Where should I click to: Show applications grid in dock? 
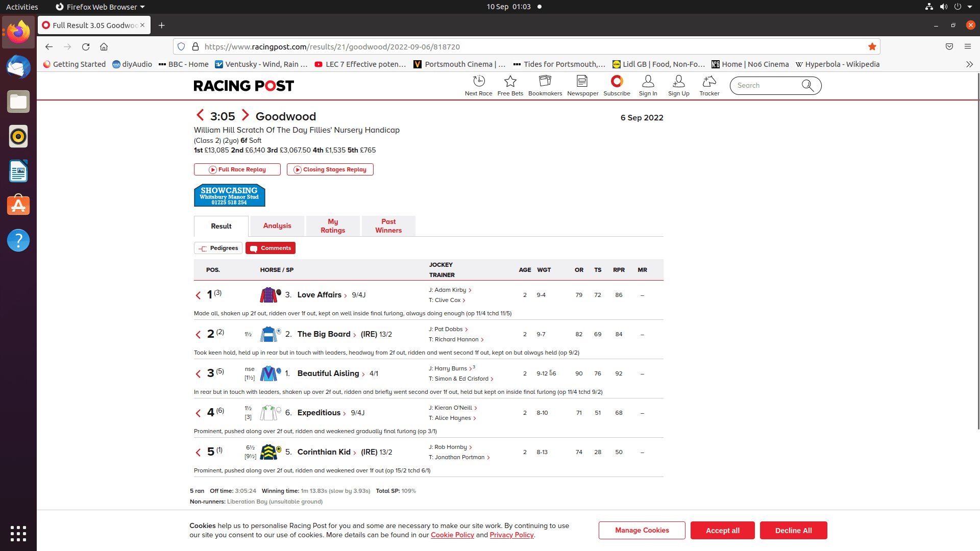[18, 534]
